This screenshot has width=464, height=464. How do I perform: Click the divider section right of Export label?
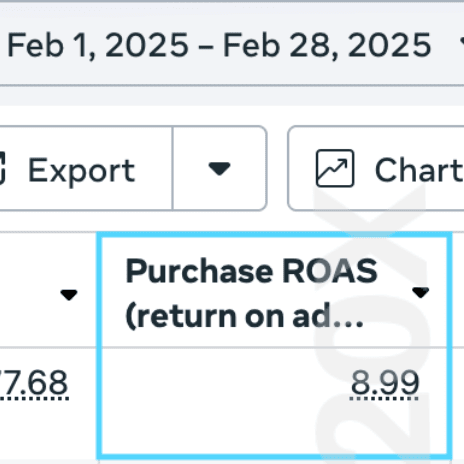coord(219,168)
